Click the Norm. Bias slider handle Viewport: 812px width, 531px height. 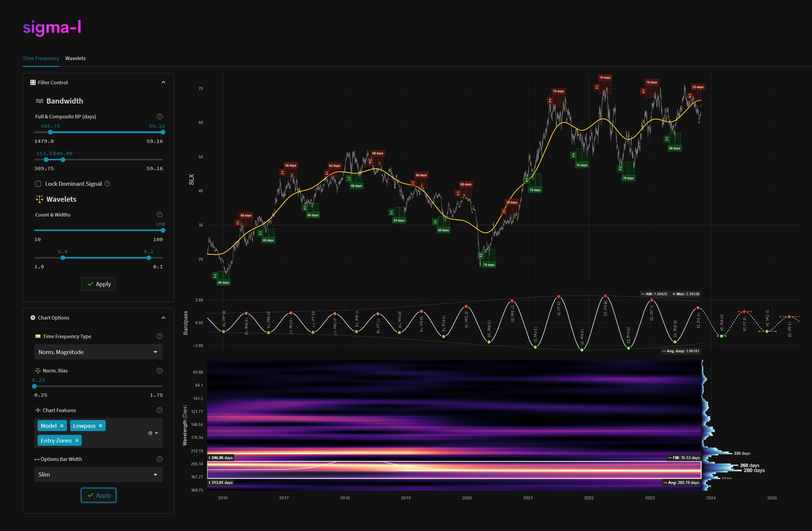click(34, 386)
